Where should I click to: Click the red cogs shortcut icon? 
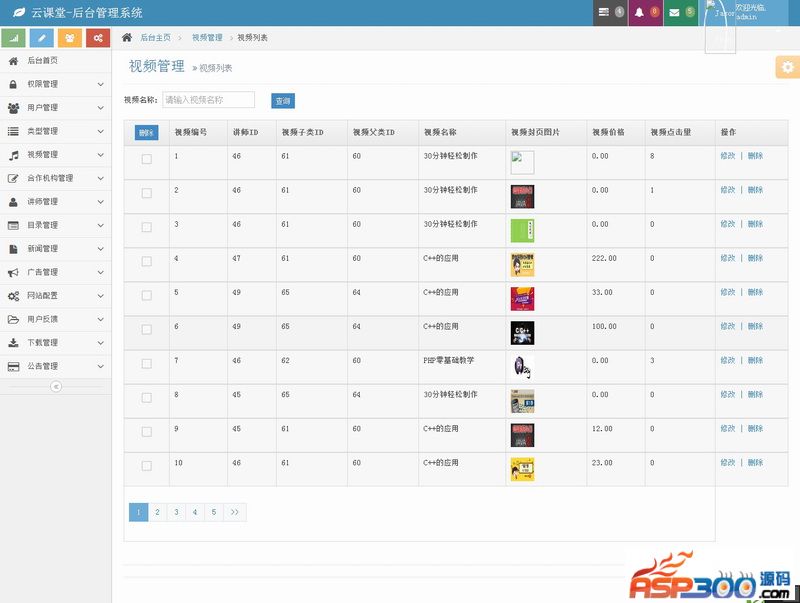coord(98,38)
